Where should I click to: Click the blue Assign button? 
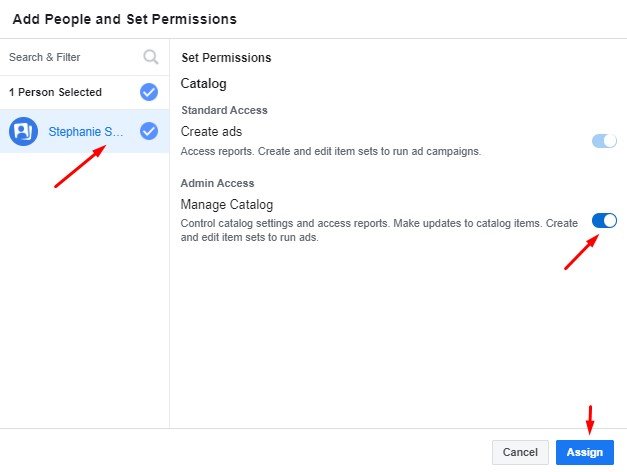point(585,452)
